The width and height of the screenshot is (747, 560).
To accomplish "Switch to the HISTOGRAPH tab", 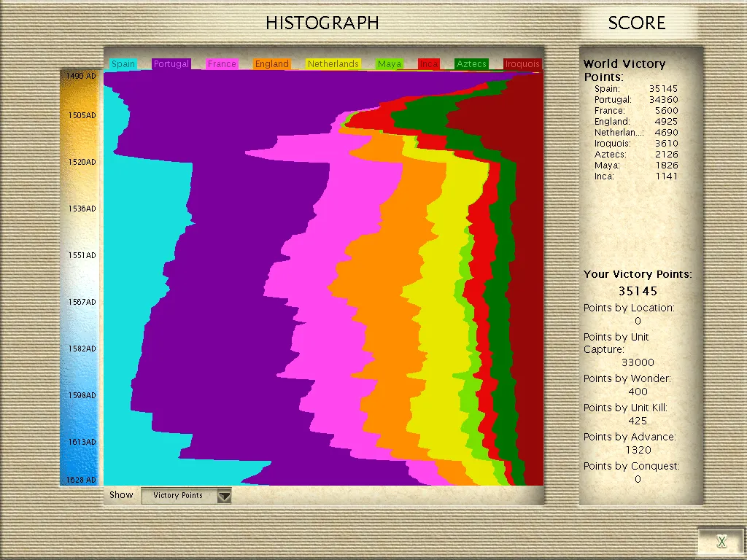I will tap(322, 23).
